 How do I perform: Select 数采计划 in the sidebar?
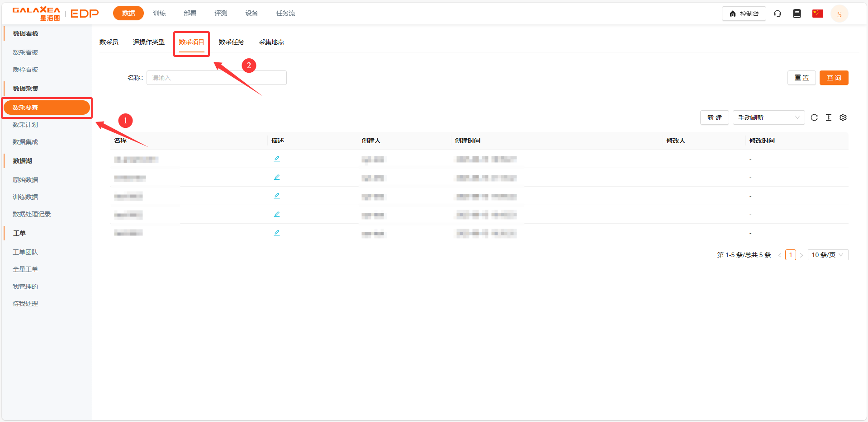tap(25, 125)
